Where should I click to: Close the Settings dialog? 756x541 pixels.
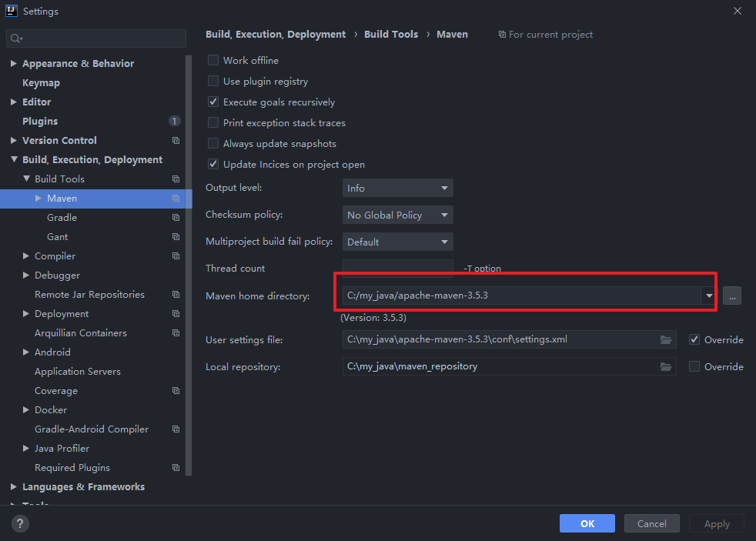[738, 11]
